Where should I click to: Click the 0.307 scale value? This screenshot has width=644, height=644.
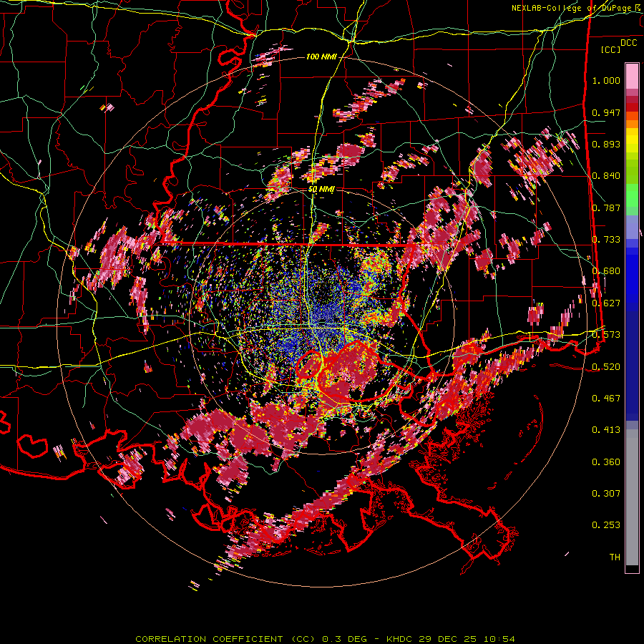pyautogui.click(x=606, y=494)
